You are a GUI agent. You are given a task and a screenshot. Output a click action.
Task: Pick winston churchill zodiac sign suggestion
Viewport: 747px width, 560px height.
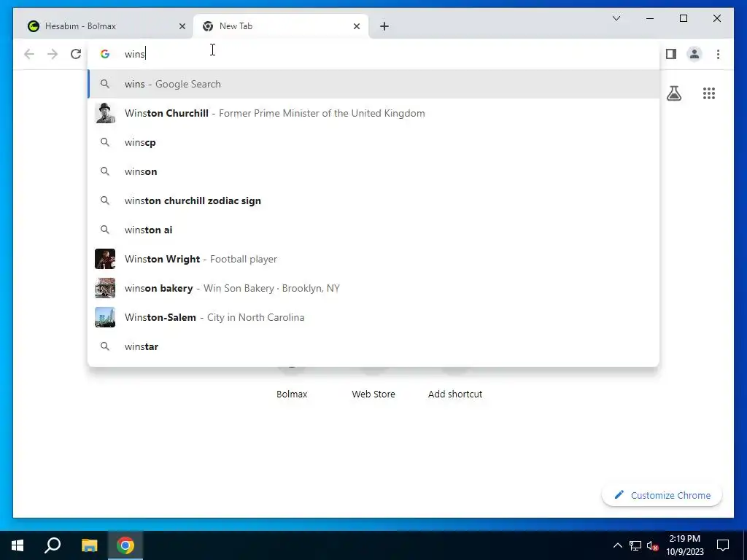point(373,201)
